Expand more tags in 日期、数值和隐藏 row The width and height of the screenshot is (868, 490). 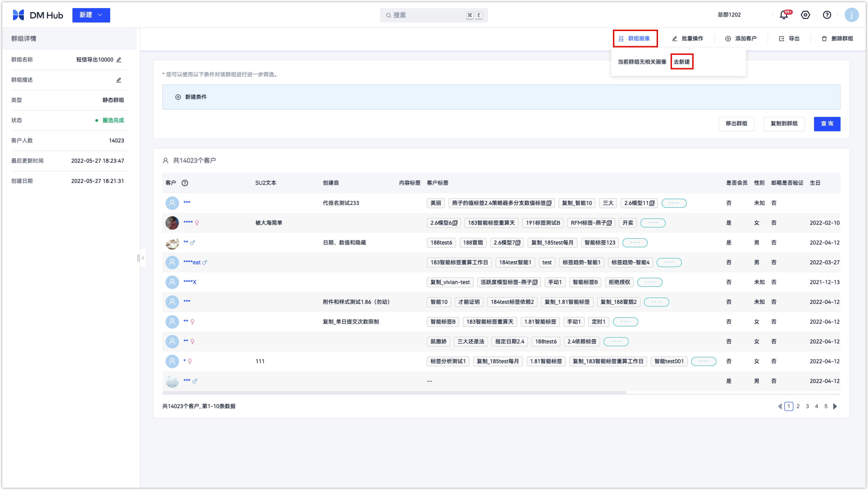click(635, 243)
